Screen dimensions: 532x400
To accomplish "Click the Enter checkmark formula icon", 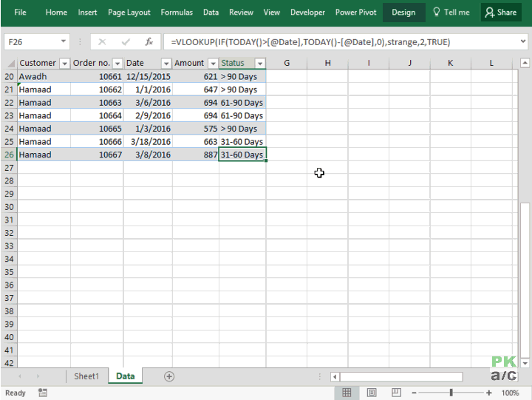I will pos(126,41).
